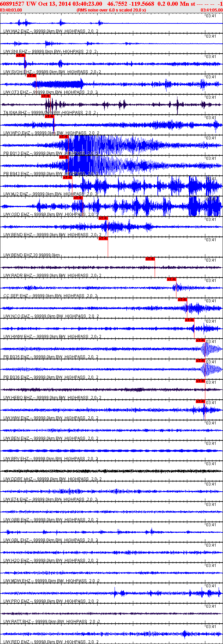223x644 pixels.
Task: Click the red pick marker on the TA.I04A trace
Action: [46, 96]
